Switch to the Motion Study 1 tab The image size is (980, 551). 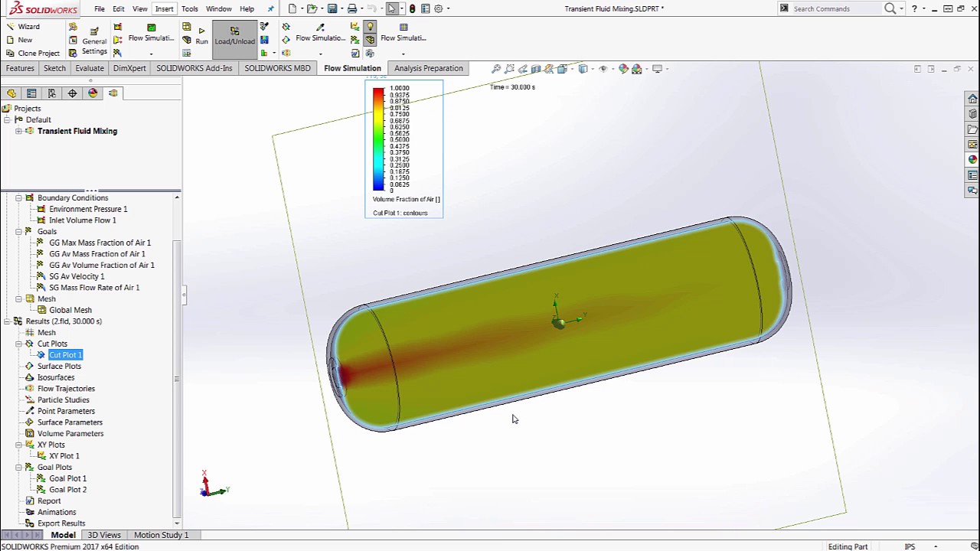pos(162,535)
